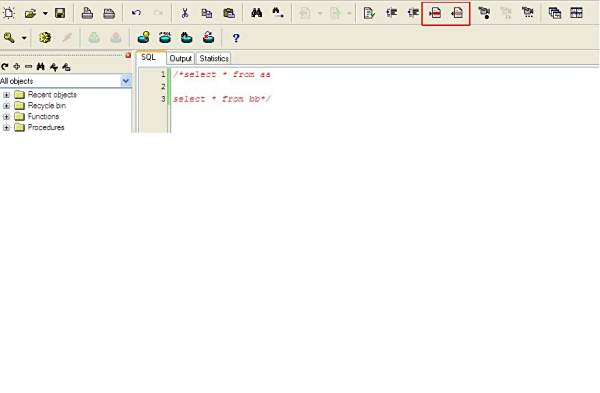Expand the Recent objects folder
Image resolution: width=600 pixels, height=393 pixels.
click(7, 95)
